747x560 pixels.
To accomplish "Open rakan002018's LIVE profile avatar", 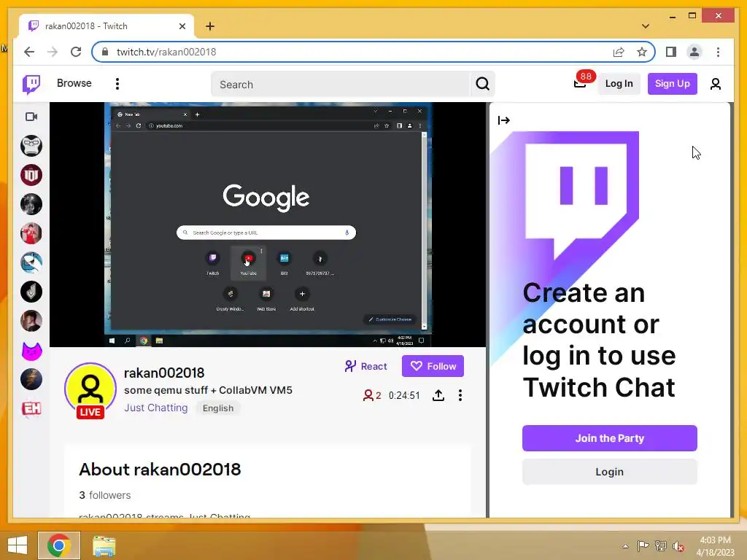I will (x=90, y=389).
